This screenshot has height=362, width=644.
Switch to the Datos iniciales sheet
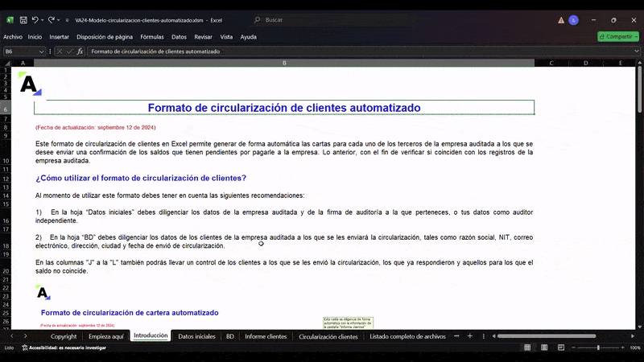click(196, 336)
